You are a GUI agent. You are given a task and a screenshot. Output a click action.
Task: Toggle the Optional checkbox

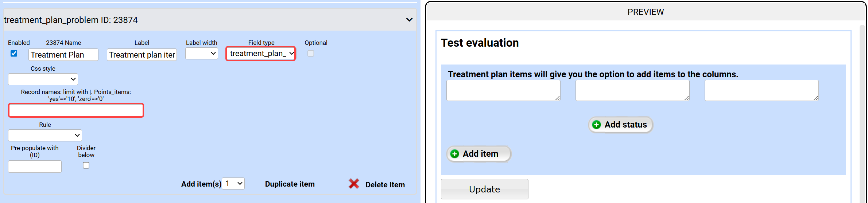311,54
